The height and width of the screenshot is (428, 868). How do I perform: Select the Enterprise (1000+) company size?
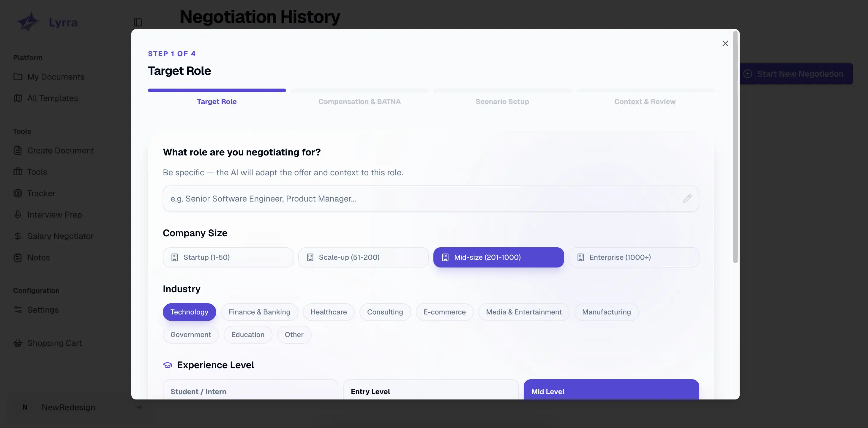tap(634, 257)
